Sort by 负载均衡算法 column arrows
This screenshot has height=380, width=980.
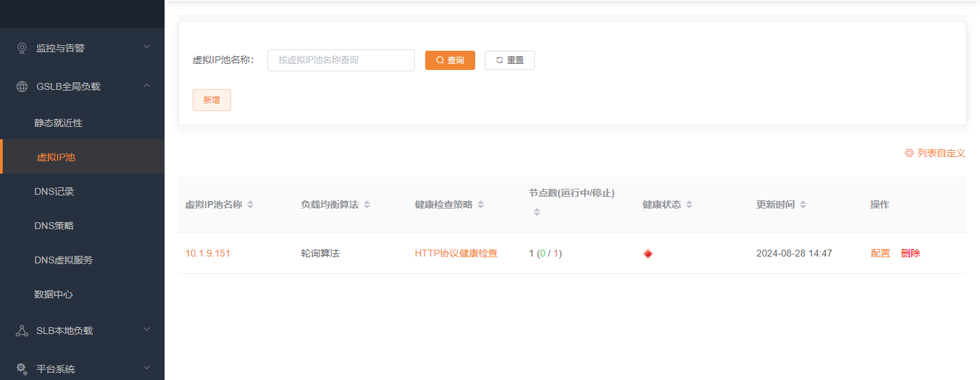point(367,205)
